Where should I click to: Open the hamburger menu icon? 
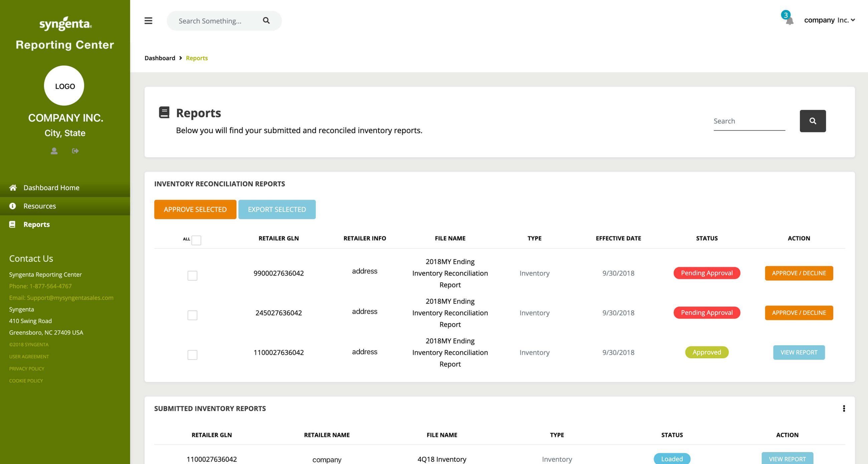(x=148, y=21)
